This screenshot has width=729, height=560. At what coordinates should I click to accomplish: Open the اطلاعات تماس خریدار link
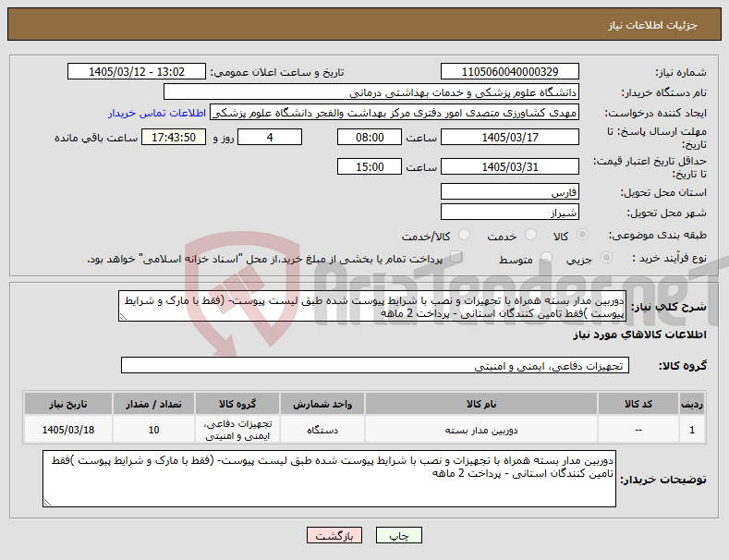(157, 113)
